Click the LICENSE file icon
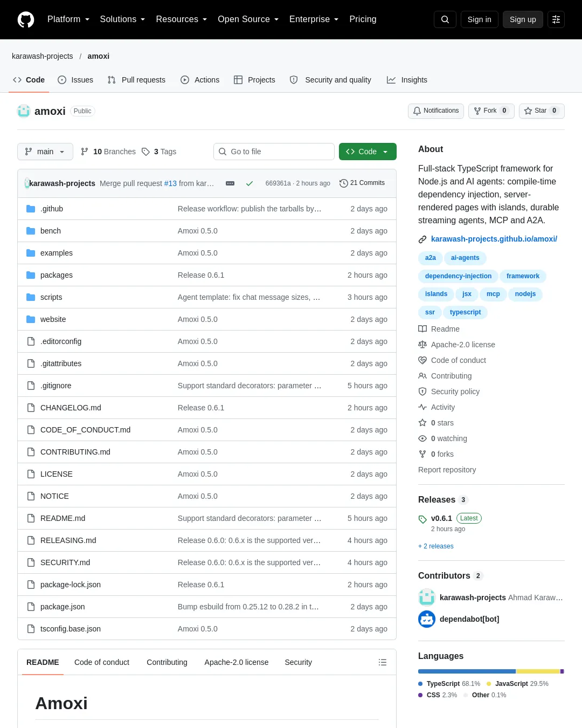The image size is (582, 728). click(x=31, y=474)
